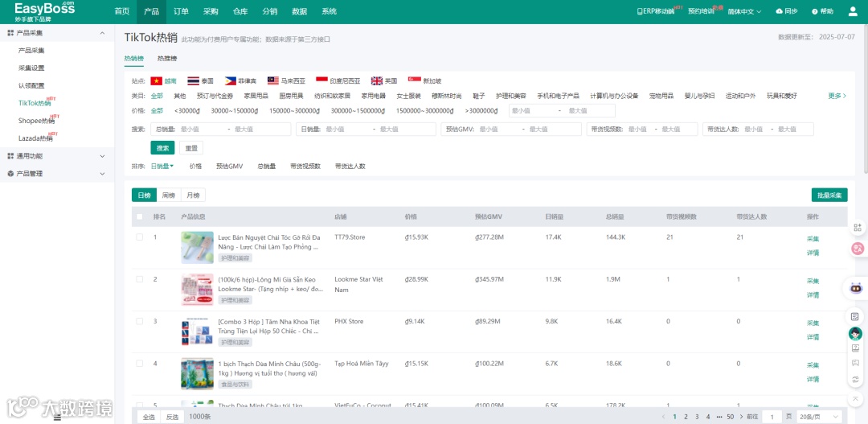The height and width of the screenshot is (424, 868).
Task: Expand the 产品管理 sidebar section
Action: point(102,174)
